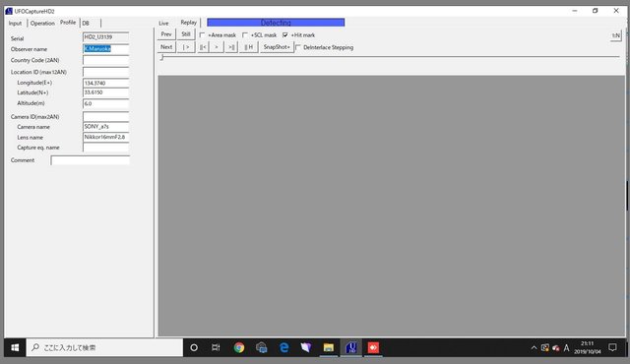Enable the +SCL mask checkbox
This screenshot has width=630, height=364.
coord(245,35)
